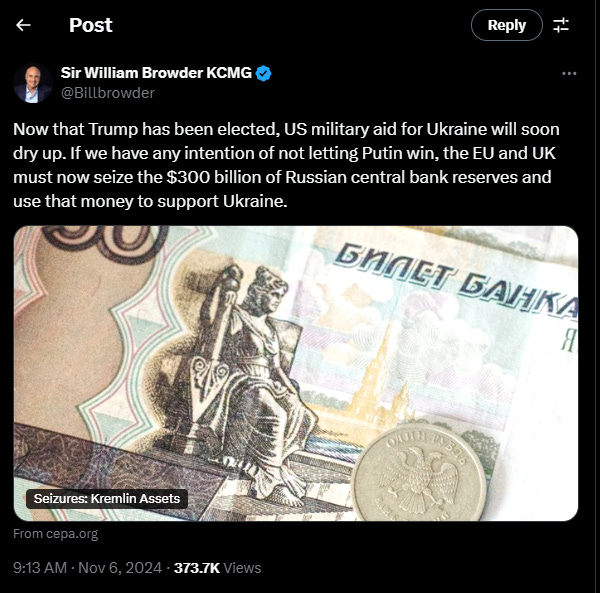Image resolution: width=600 pixels, height=593 pixels.
Task: Click the Views label beside the count
Action: (x=242, y=568)
